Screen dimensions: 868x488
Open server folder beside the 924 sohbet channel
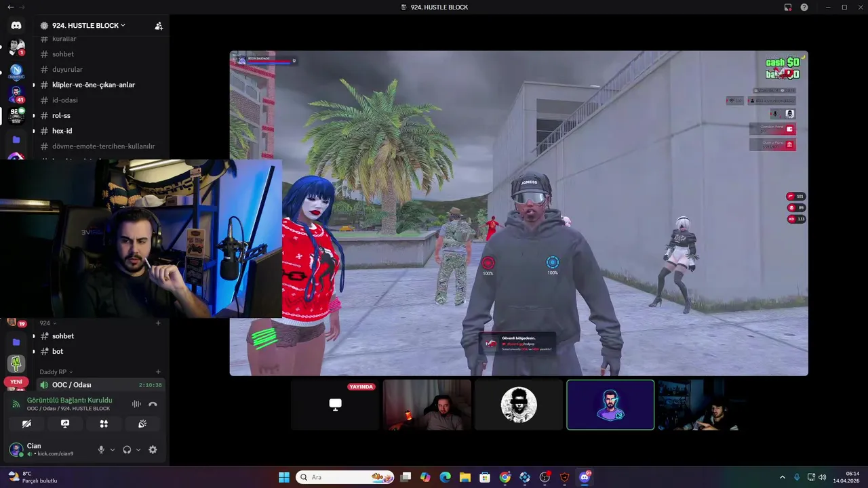coord(16,342)
